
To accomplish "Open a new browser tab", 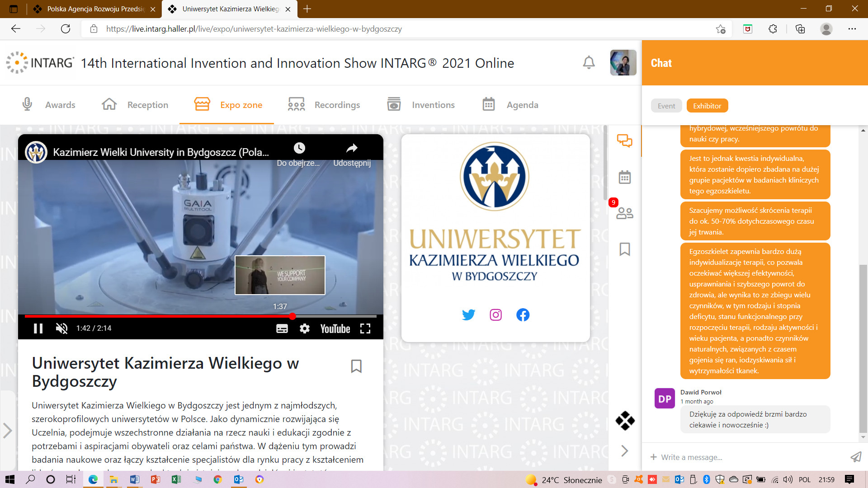I will (307, 9).
